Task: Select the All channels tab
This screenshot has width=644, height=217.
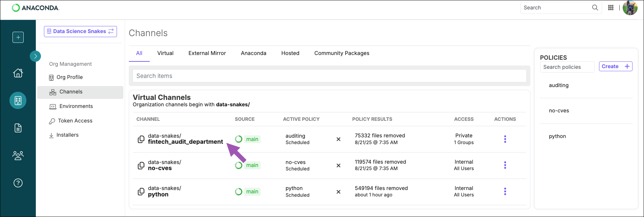Action: 139,53
